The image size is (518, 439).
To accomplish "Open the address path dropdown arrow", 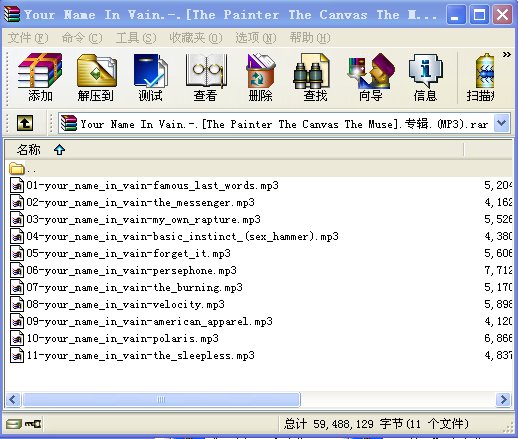I will click(502, 123).
